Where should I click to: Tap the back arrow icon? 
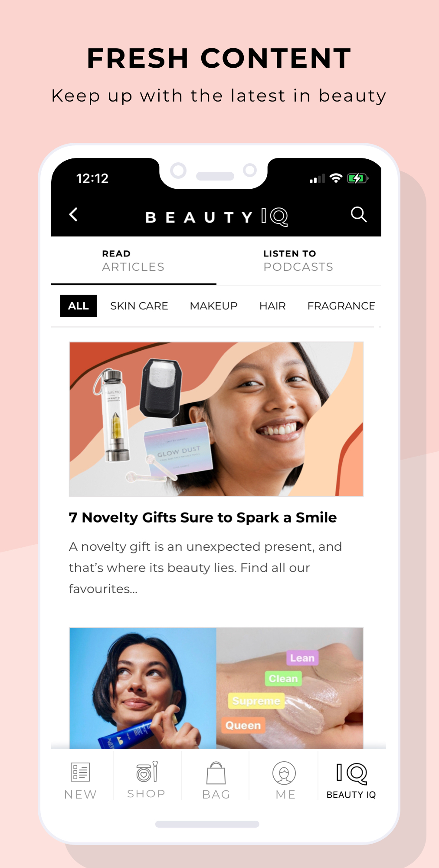pos(74,214)
